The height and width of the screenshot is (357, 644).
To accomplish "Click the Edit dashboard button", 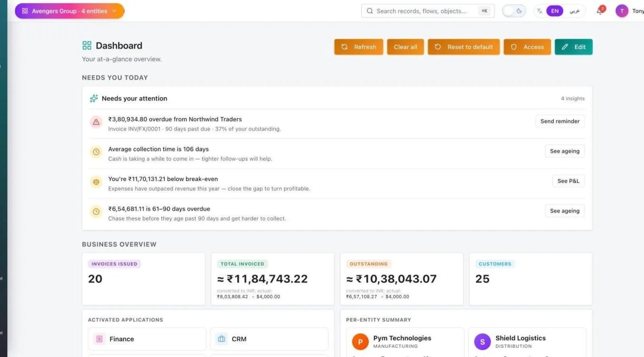I will 574,47.
